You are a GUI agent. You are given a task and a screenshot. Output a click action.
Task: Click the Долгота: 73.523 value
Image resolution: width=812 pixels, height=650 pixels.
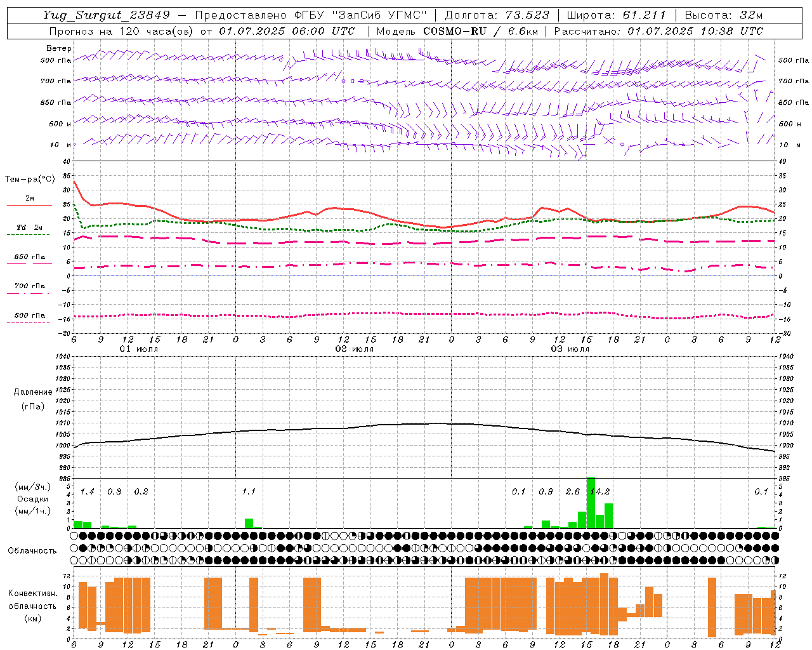click(497, 15)
